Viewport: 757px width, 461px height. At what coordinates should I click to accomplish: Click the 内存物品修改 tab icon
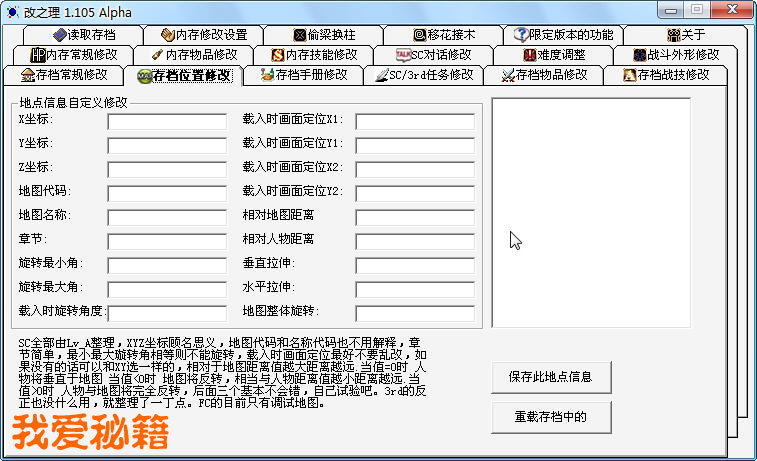pos(157,55)
